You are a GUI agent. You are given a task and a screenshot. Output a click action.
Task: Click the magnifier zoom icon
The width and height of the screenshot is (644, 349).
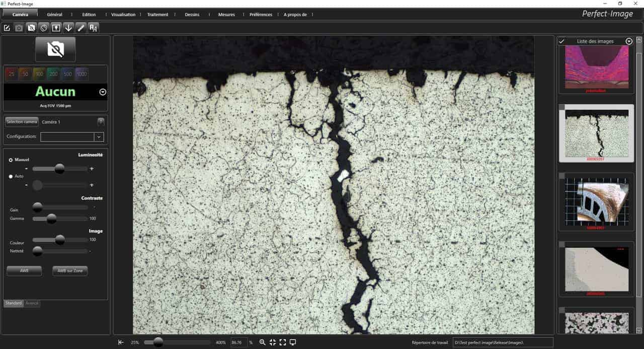point(262,342)
